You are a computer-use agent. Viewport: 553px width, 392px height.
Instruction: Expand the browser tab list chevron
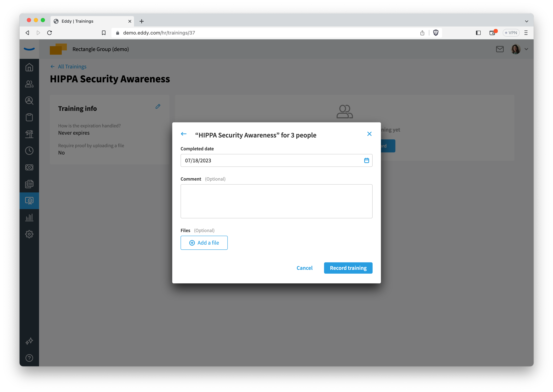527,21
